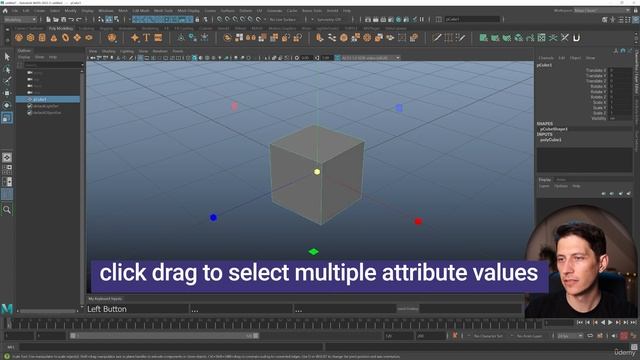Screen dimensions: 640x360
Task: Open the viewport Shading menu
Action: [109, 51]
